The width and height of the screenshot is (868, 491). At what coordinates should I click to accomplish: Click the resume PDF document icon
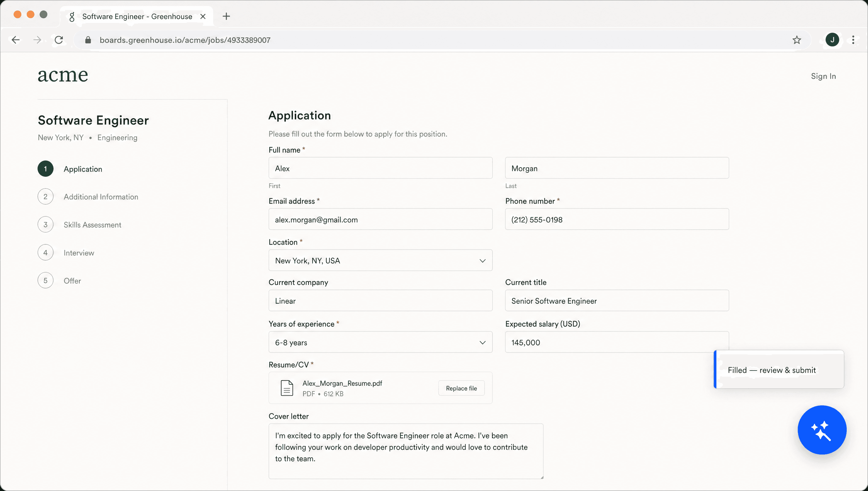coord(287,388)
